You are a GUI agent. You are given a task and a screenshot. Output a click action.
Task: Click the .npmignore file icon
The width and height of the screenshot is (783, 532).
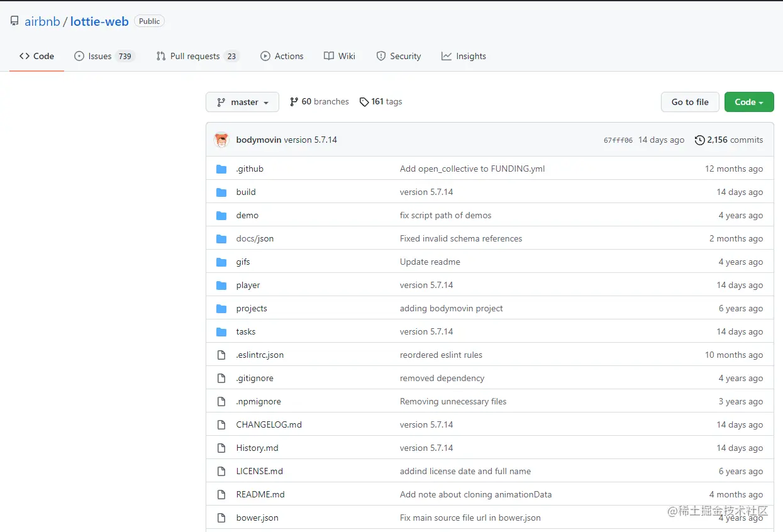click(221, 402)
